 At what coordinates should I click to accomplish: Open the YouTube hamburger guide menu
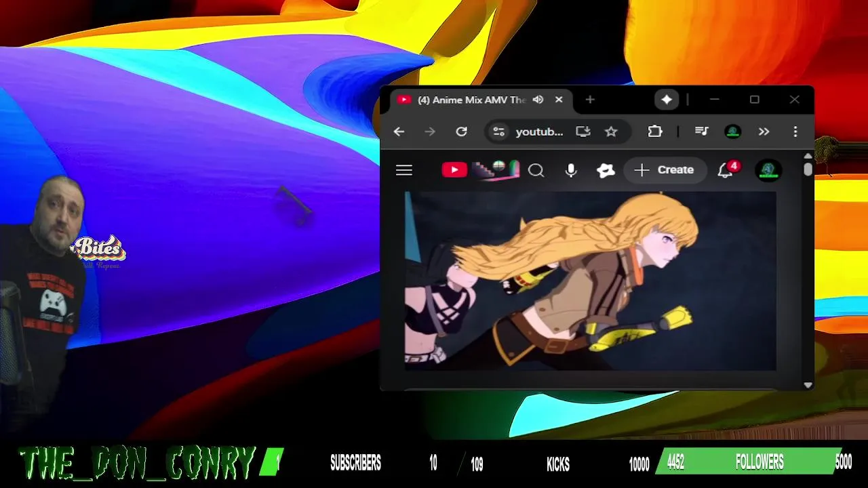(404, 170)
